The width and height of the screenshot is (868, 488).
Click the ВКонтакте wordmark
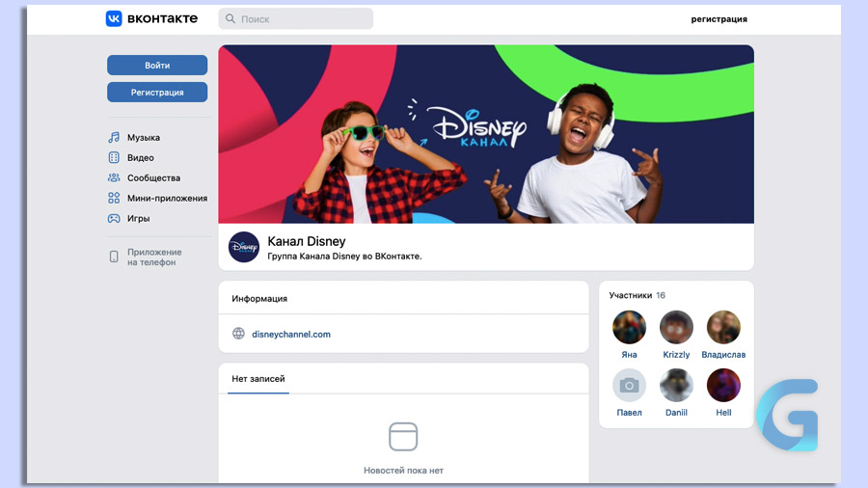point(162,18)
